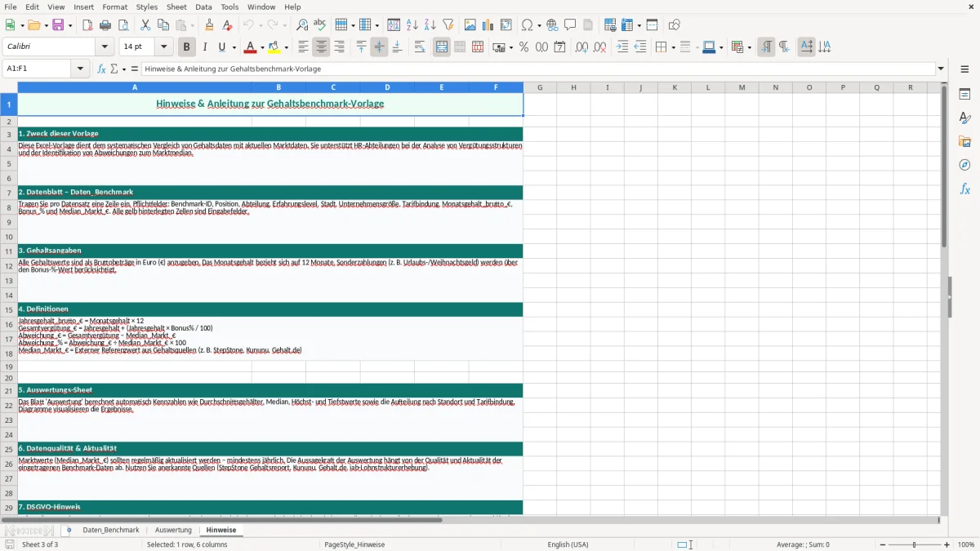Click the zoom slider handle
Screen dimensions: 980x551
point(915,544)
